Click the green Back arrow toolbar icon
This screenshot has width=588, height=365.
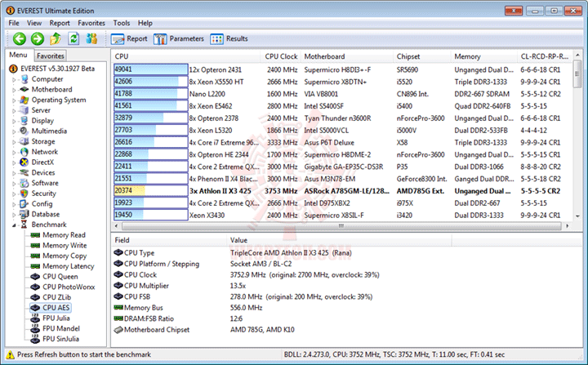(20, 38)
